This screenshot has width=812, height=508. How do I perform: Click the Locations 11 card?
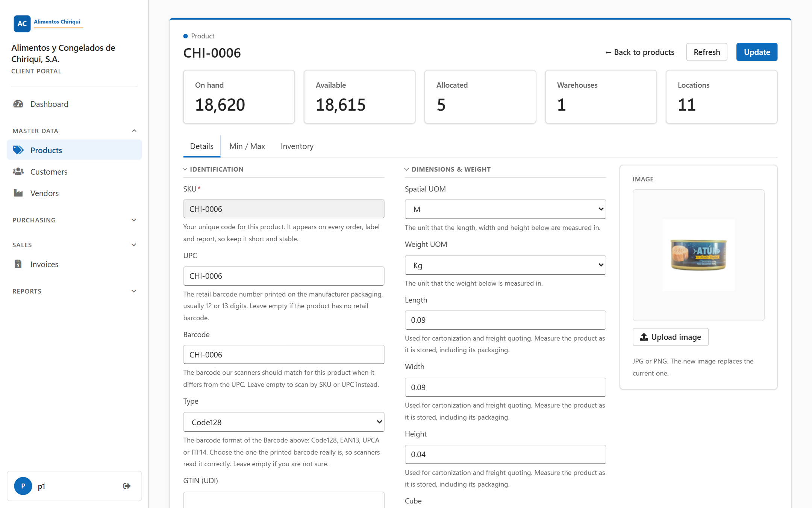point(721,97)
